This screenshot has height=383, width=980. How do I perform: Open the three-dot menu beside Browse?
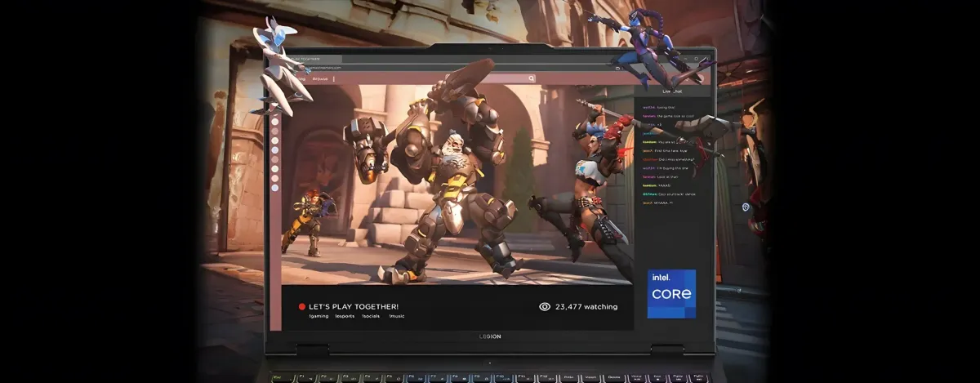click(x=333, y=78)
